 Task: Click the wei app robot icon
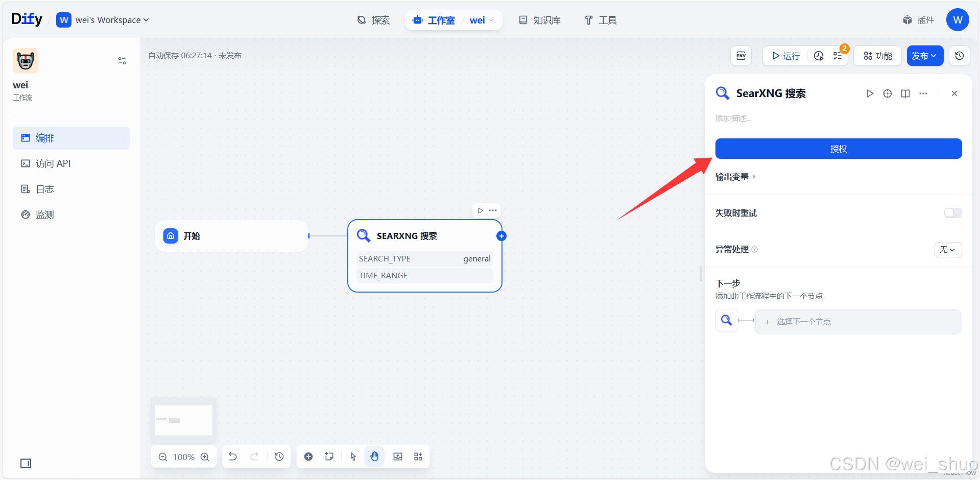coord(26,61)
